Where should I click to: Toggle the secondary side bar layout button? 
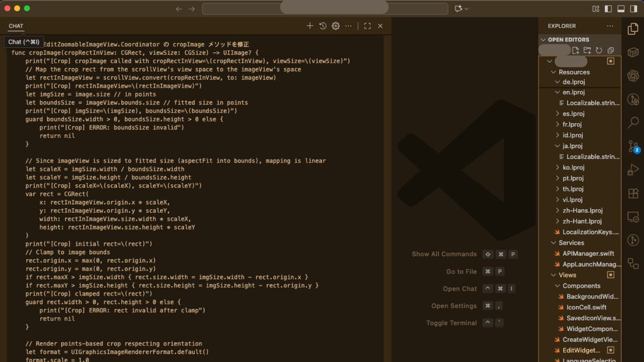pos(633,9)
